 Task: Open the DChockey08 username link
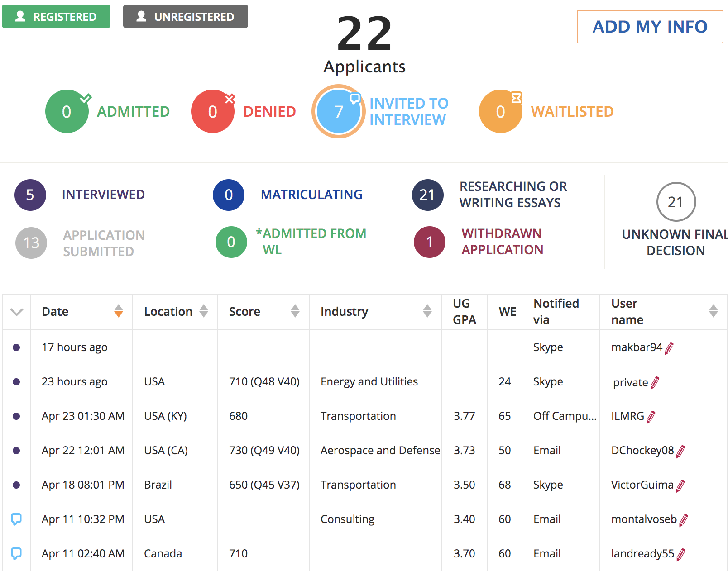(642, 451)
